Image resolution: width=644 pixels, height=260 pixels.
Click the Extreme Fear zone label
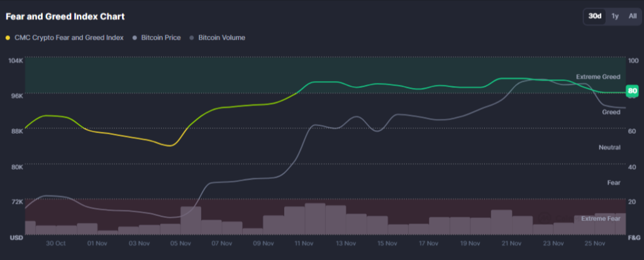601,218
